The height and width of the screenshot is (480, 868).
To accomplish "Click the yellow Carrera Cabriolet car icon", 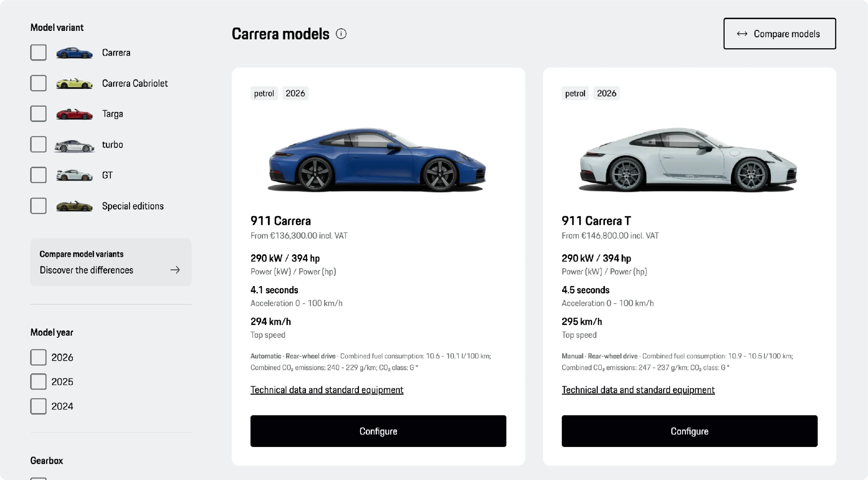I will pos(74,84).
